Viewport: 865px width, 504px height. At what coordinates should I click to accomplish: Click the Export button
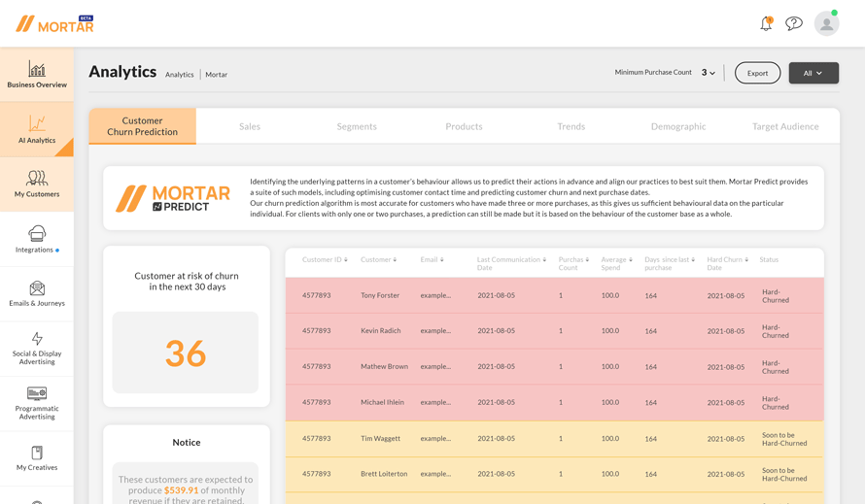tap(757, 73)
